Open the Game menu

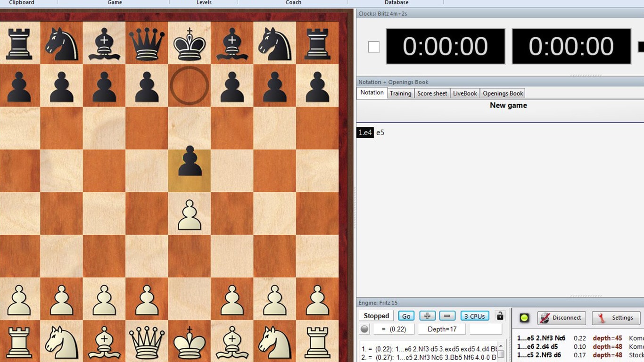click(x=114, y=2)
